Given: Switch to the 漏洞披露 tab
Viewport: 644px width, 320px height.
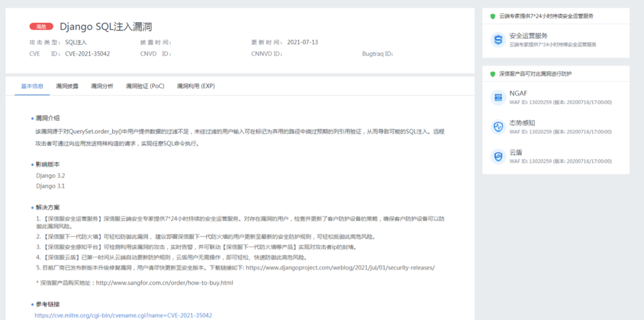Looking at the screenshot, I should coord(67,86).
